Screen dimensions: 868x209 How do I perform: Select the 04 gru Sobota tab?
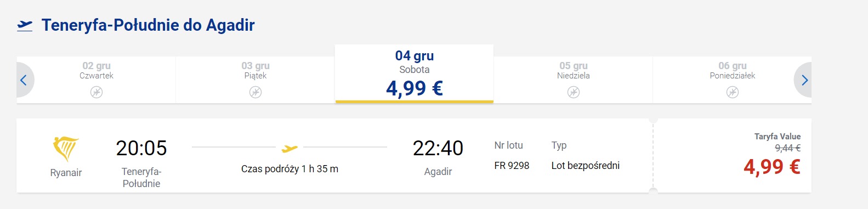click(415, 74)
